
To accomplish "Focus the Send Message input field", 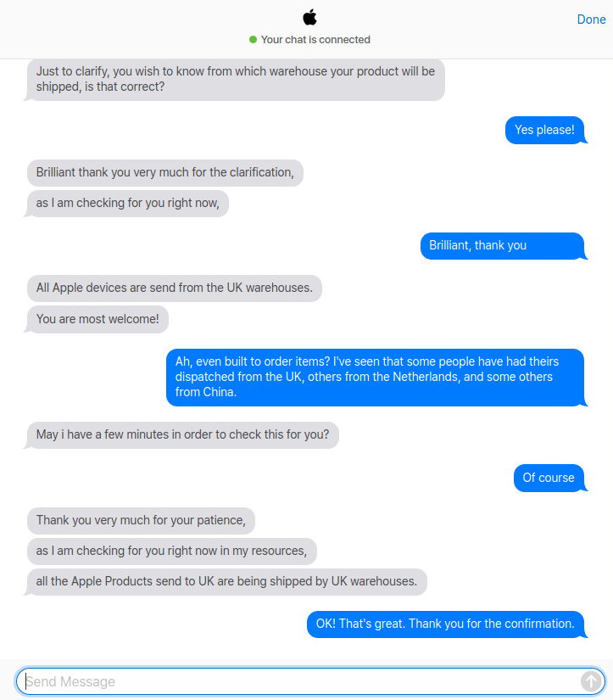I will [x=310, y=681].
